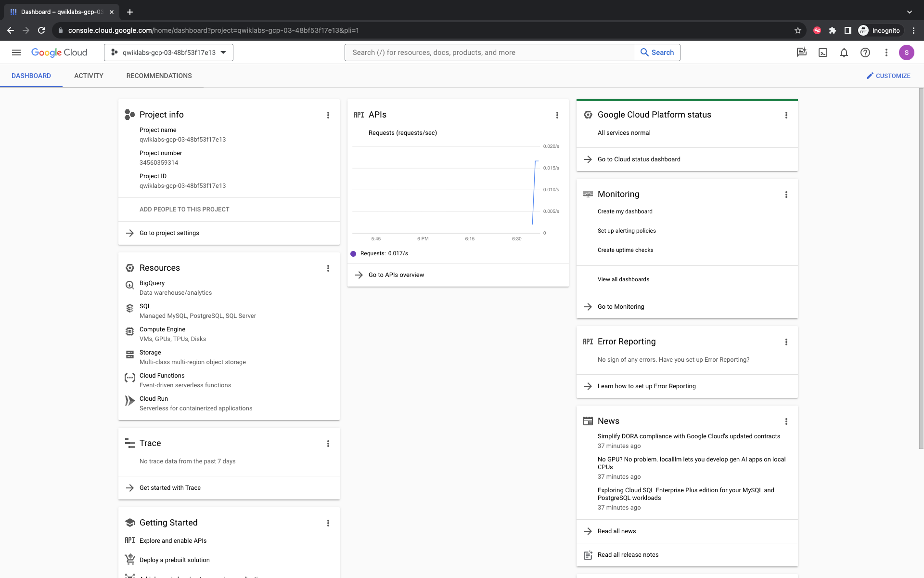The image size is (924, 578).
Task: Click the Google Cloud logo
Action: pos(59,53)
